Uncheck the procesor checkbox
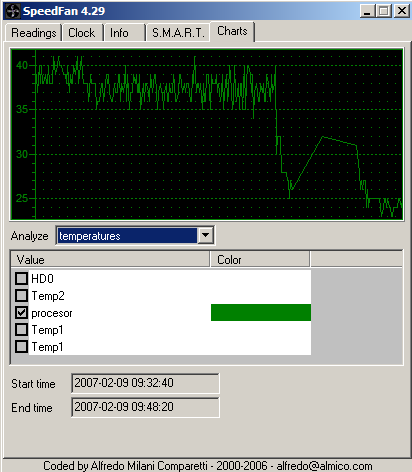The width and height of the screenshot is (412, 472). pyautogui.click(x=21, y=313)
